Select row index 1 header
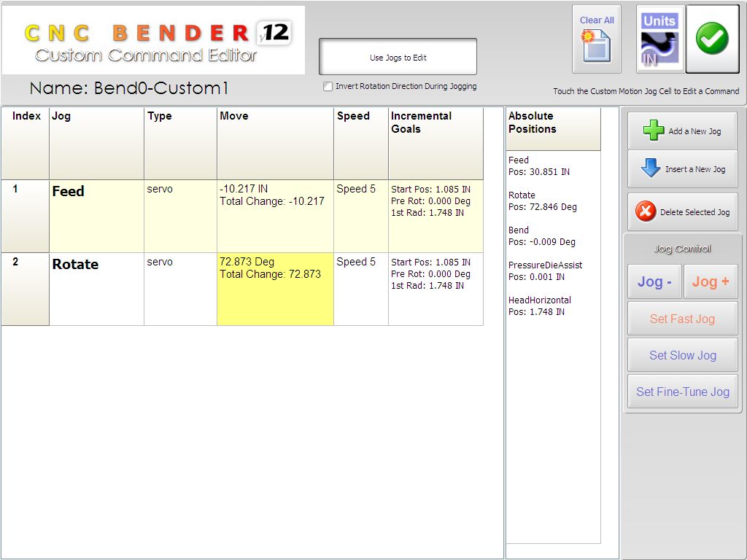Viewport: 747px width, 560px height. pyautogui.click(x=25, y=216)
